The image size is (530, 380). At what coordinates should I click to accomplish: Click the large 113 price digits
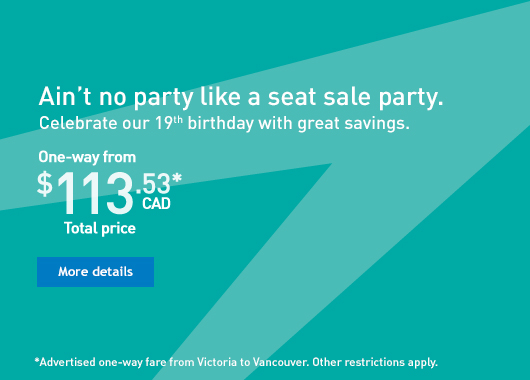click(x=95, y=193)
